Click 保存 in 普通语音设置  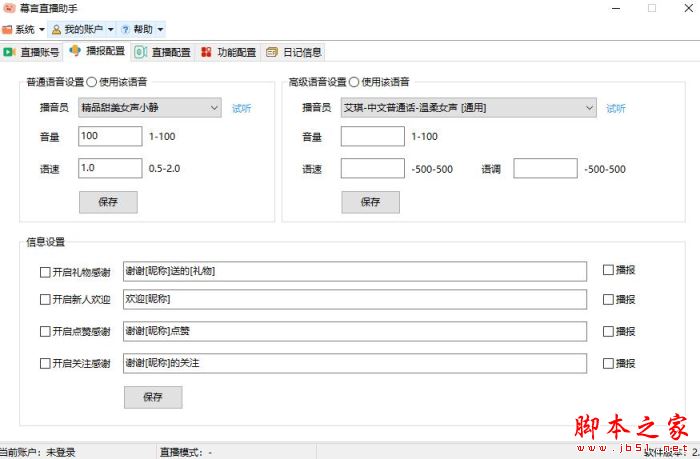[108, 202]
